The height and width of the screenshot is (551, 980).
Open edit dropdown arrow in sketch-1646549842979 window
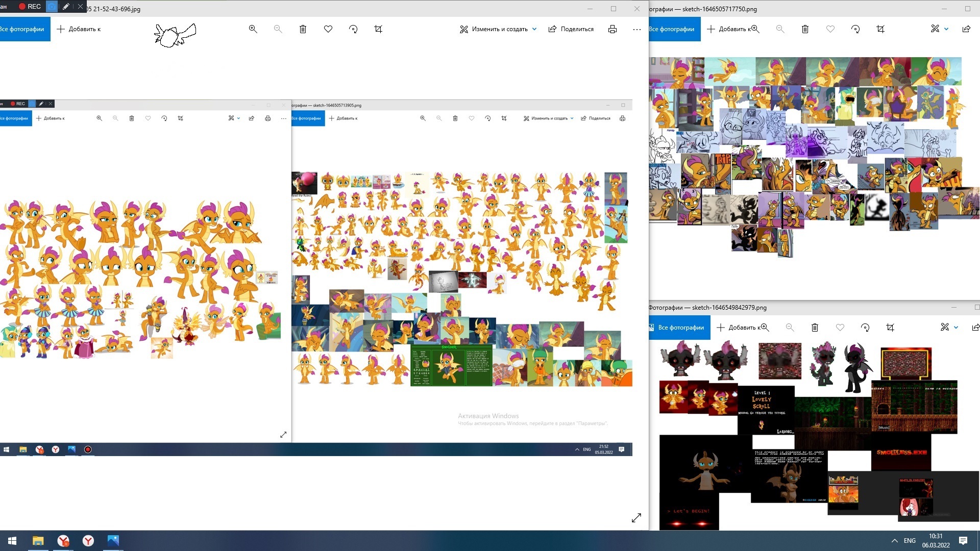[x=956, y=328]
